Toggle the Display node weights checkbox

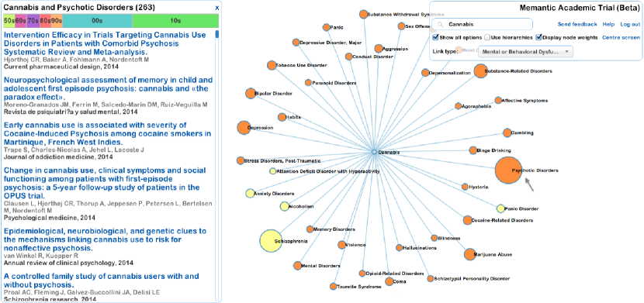538,37
